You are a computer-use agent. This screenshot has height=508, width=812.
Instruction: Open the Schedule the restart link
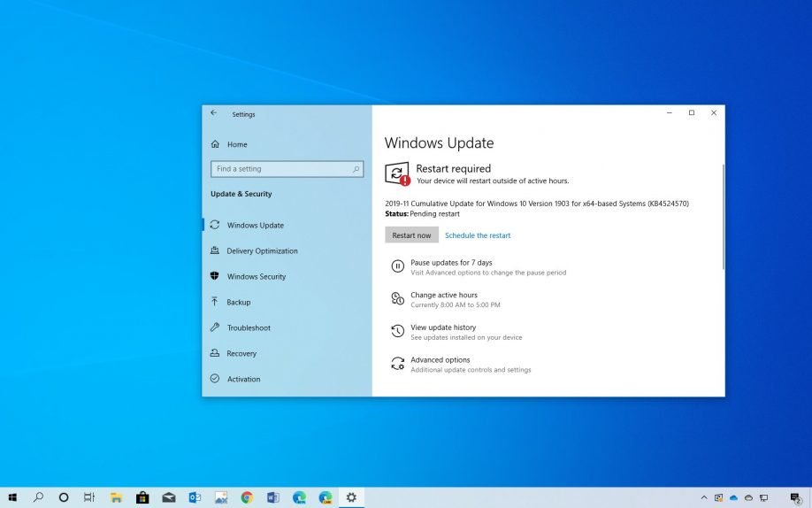[x=477, y=235]
